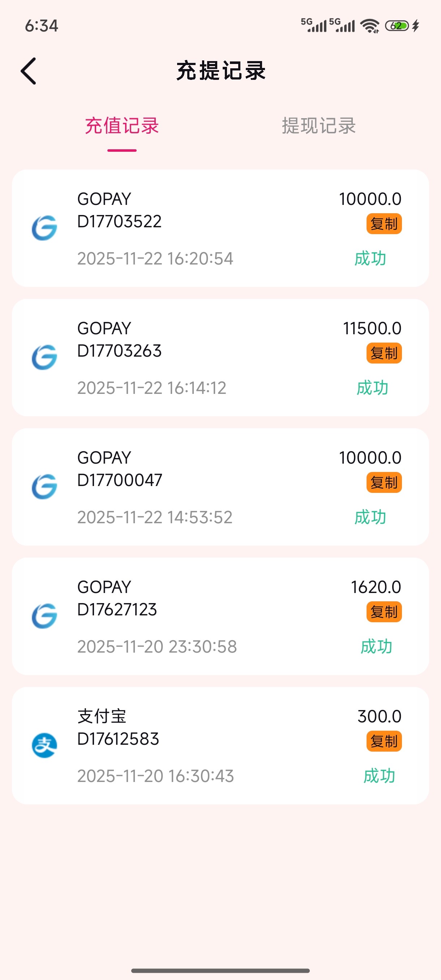
Task: Tap GOPAY logo for order D17703522
Action: pos(44,228)
